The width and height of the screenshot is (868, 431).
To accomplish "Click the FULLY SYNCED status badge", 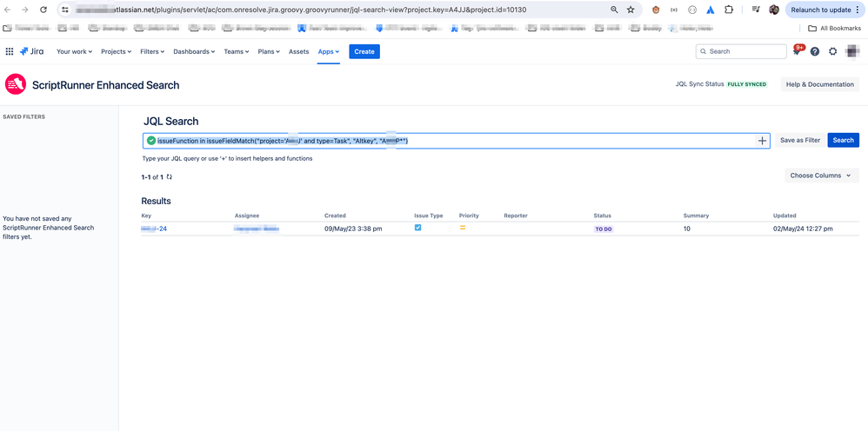I will pyautogui.click(x=747, y=84).
